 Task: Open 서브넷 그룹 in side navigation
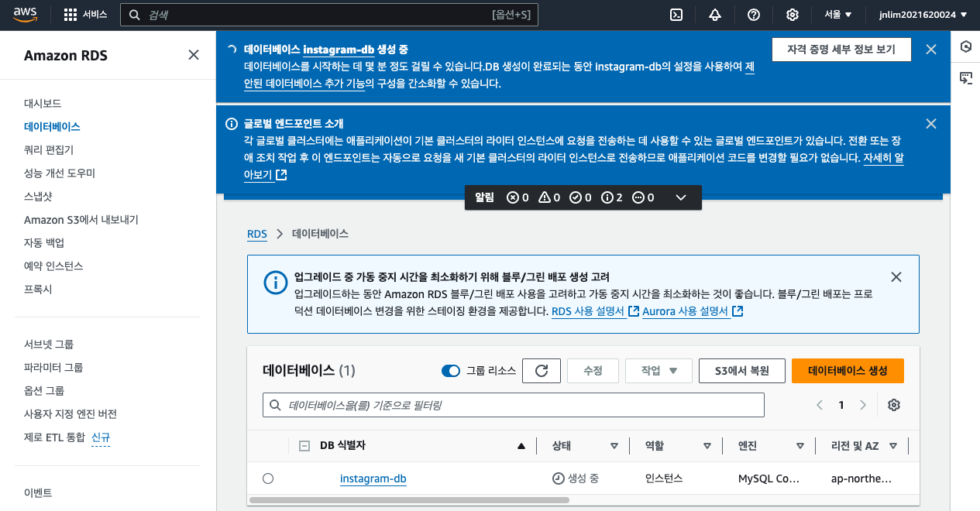pos(49,344)
